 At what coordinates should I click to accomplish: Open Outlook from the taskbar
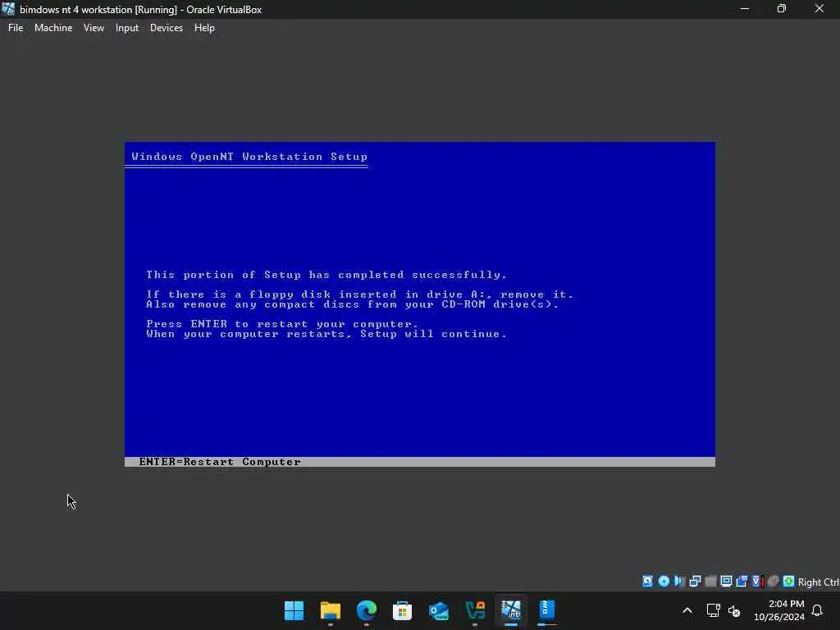pos(439,610)
